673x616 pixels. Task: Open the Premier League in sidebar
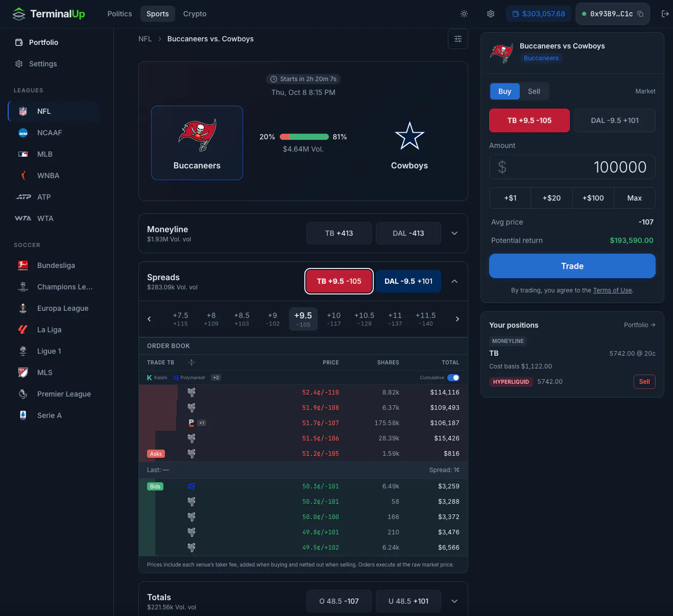click(54, 394)
